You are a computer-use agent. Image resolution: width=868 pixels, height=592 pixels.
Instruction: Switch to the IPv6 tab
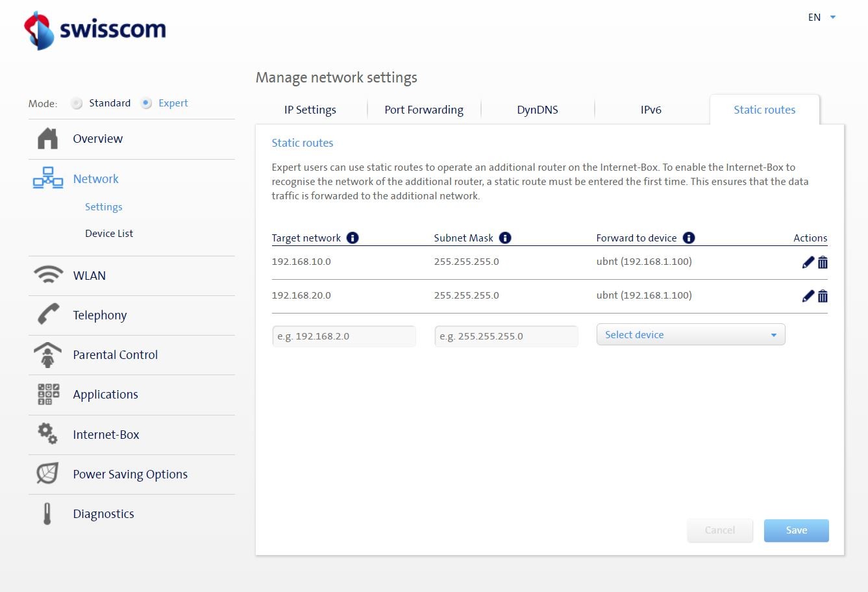pos(651,110)
